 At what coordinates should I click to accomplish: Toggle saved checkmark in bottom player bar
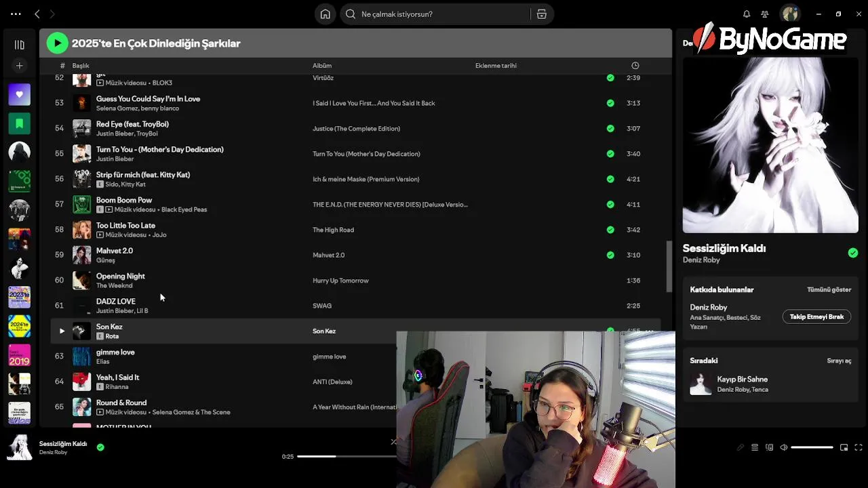(100, 447)
